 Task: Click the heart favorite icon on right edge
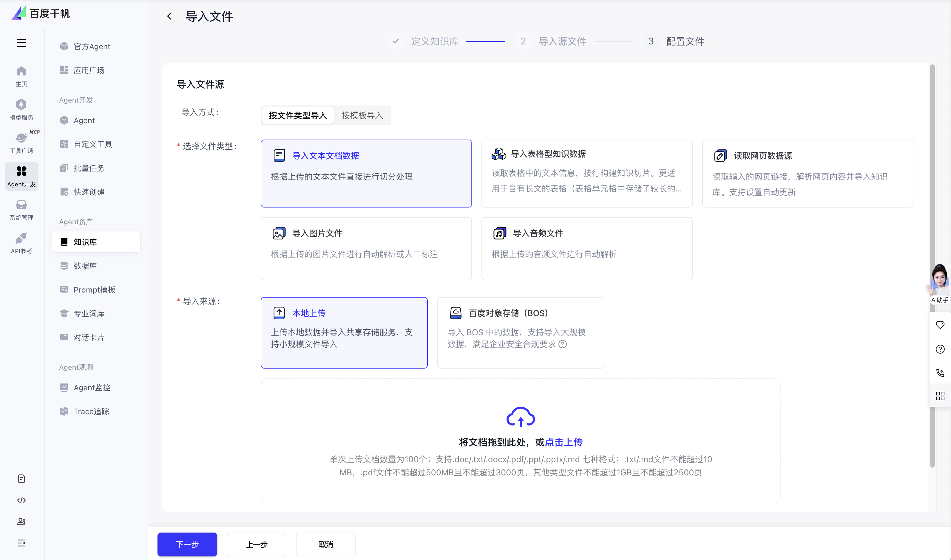click(x=940, y=325)
